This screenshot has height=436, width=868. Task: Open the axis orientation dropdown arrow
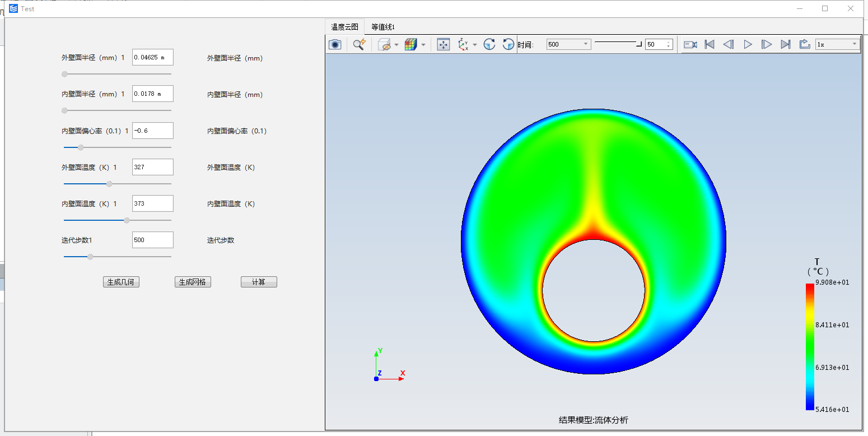475,44
